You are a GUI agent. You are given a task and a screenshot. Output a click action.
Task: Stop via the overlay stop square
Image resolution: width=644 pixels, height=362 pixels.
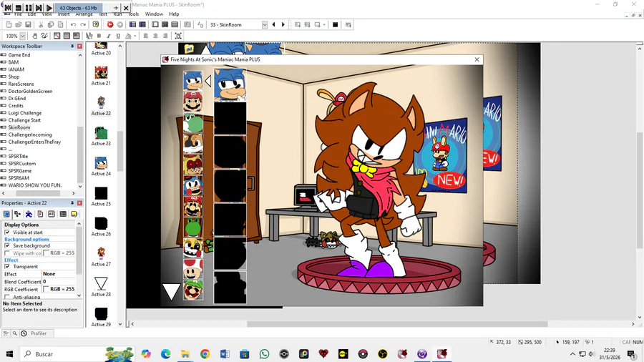click(19, 8)
